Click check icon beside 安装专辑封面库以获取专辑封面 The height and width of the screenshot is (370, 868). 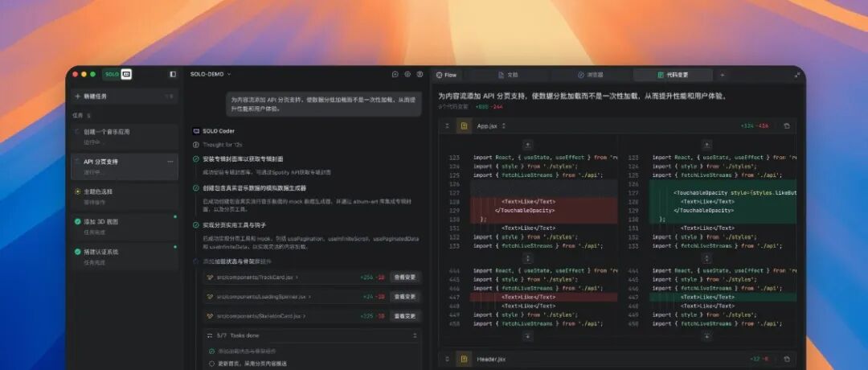(196, 159)
